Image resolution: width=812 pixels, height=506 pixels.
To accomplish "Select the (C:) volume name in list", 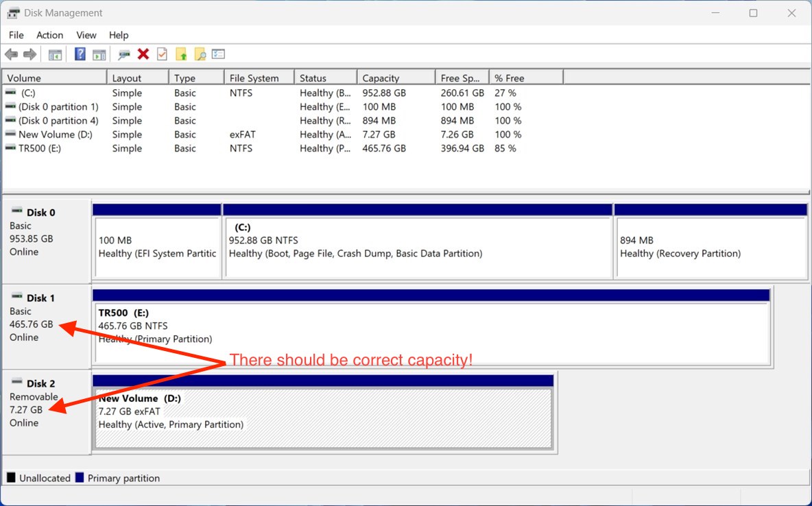I will tap(29, 93).
